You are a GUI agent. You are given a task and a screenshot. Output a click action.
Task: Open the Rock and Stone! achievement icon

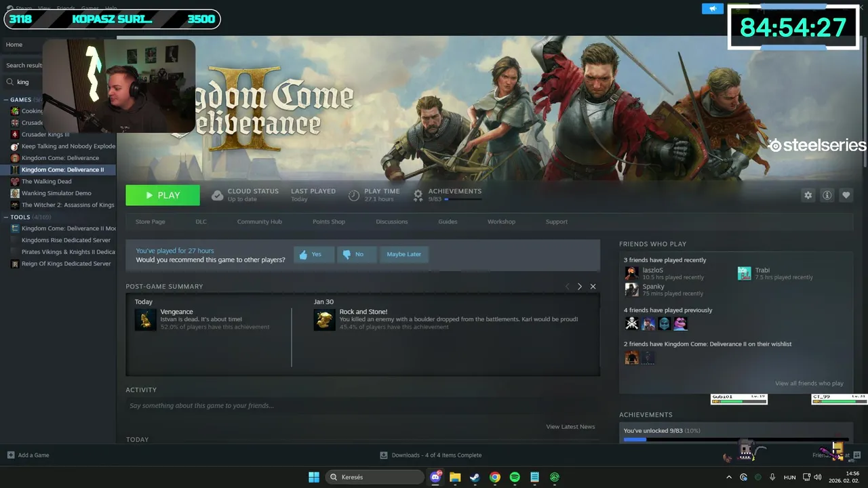[324, 319]
